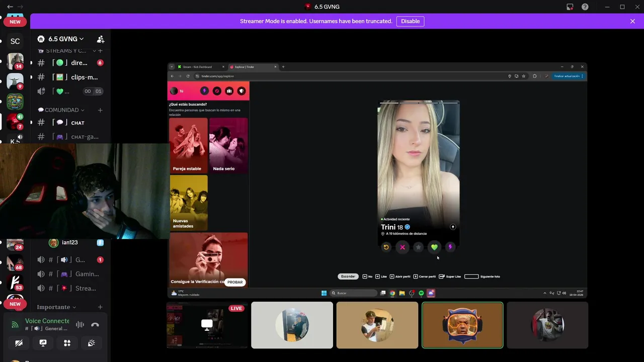The height and width of the screenshot is (362, 644).
Task: Select the tan-background participant tile
Action: pos(377,325)
